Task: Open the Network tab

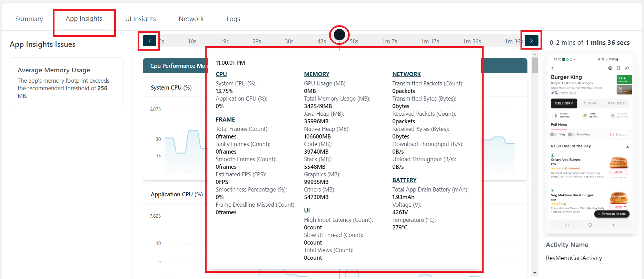Action: tap(191, 19)
